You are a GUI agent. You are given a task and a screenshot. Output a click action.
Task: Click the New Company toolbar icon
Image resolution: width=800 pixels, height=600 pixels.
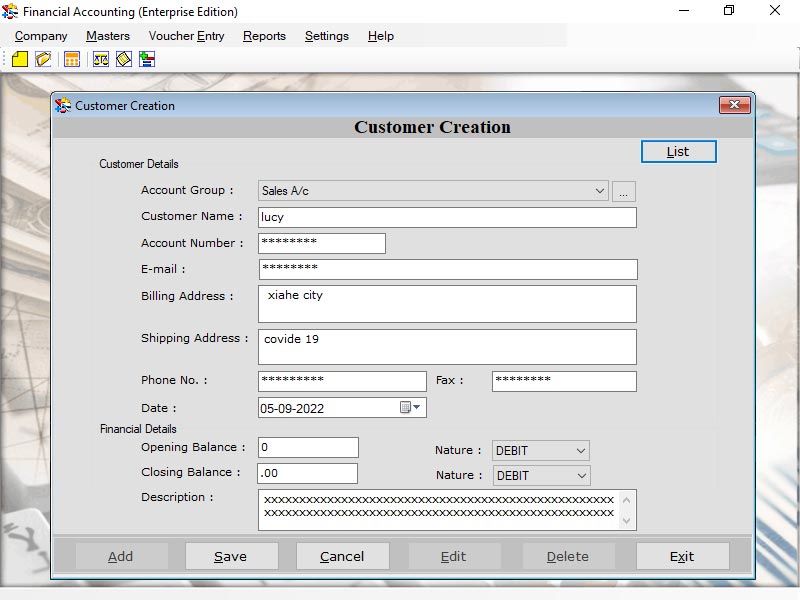pyautogui.click(x=20, y=59)
